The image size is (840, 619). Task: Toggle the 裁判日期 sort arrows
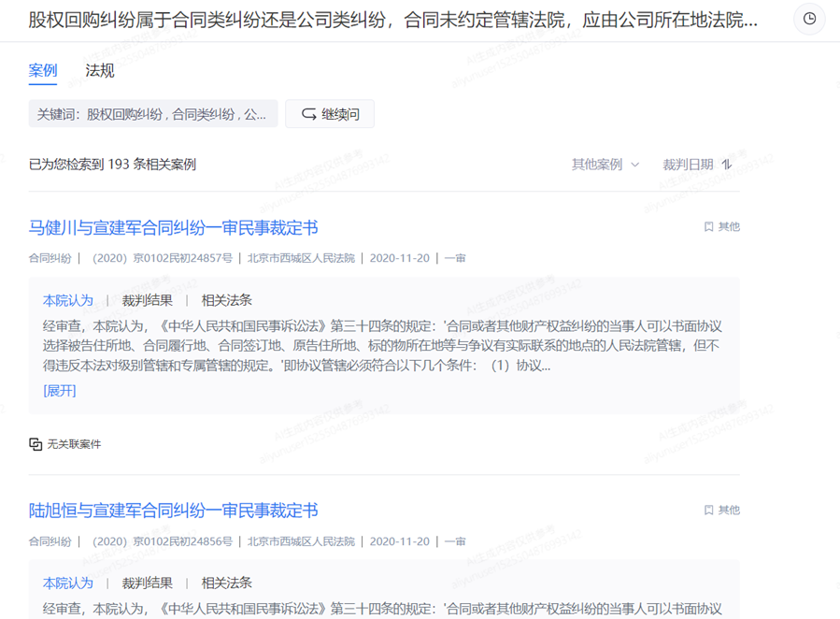click(727, 165)
